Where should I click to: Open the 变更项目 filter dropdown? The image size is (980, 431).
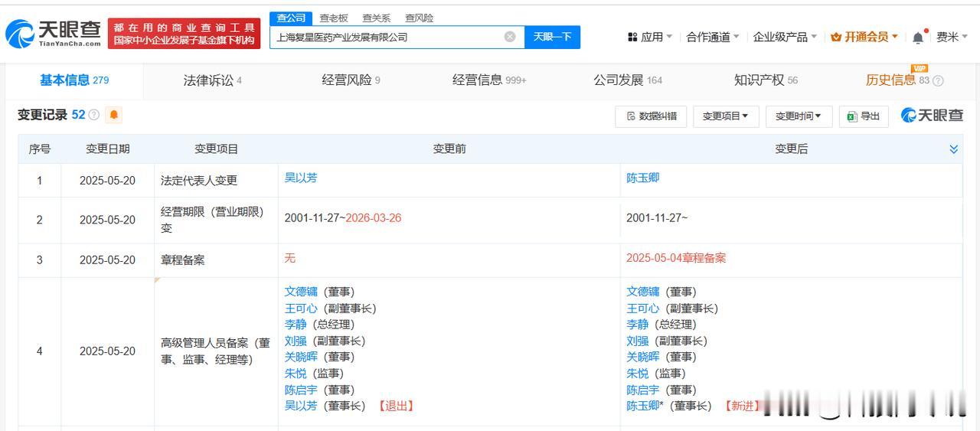(726, 116)
